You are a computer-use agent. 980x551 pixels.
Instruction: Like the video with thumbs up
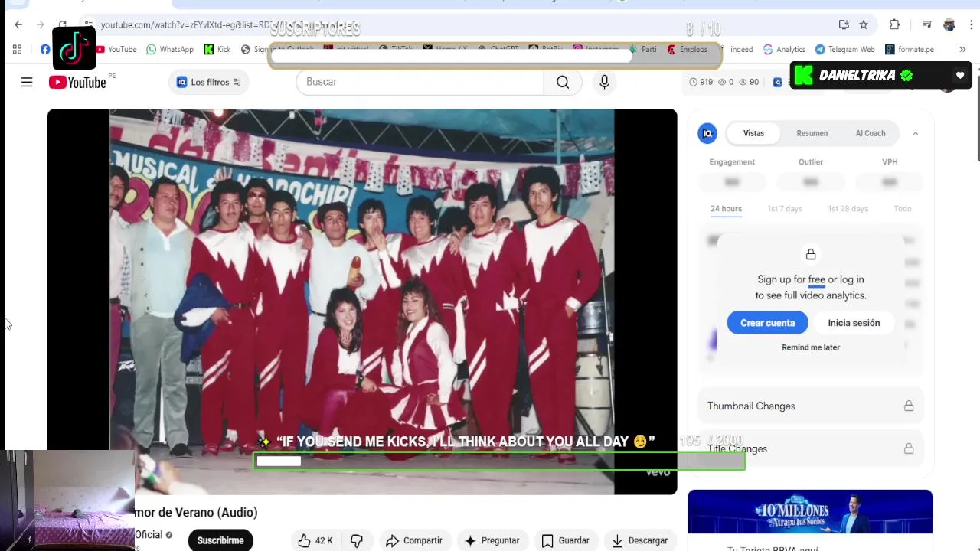[x=315, y=540]
